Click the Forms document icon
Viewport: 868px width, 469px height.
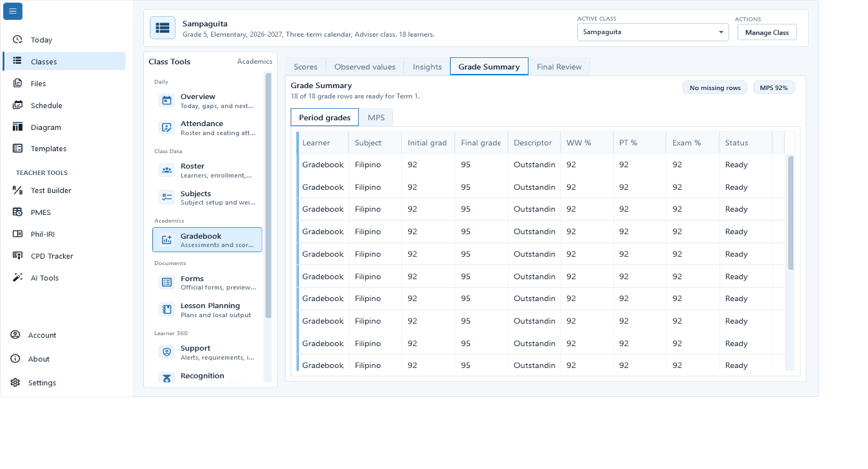[x=167, y=282]
